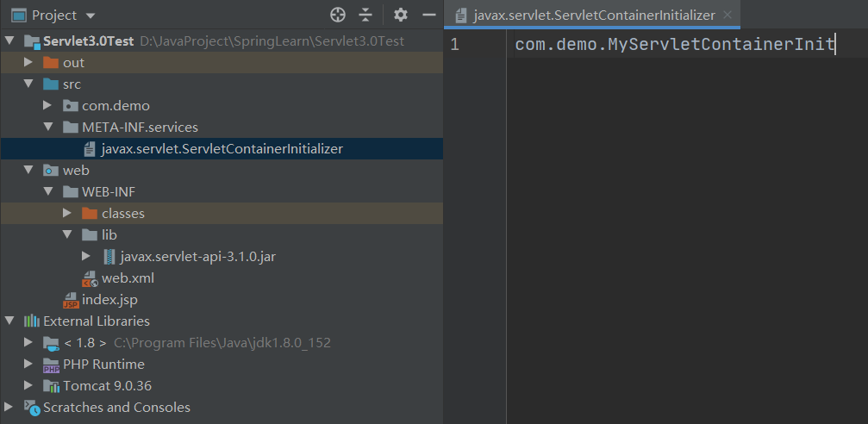
Task: Click the ServletContainerInitializer file icon in tree
Action: coord(90,149)
